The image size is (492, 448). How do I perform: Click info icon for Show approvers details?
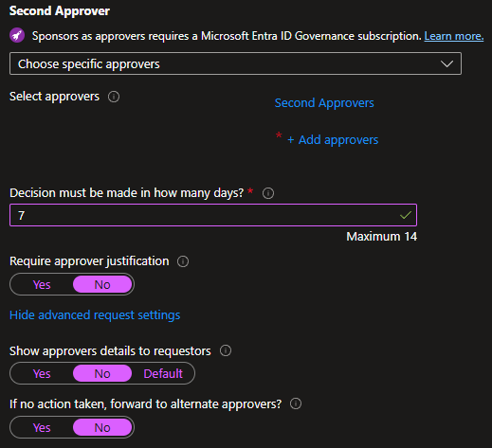[226, 350]
